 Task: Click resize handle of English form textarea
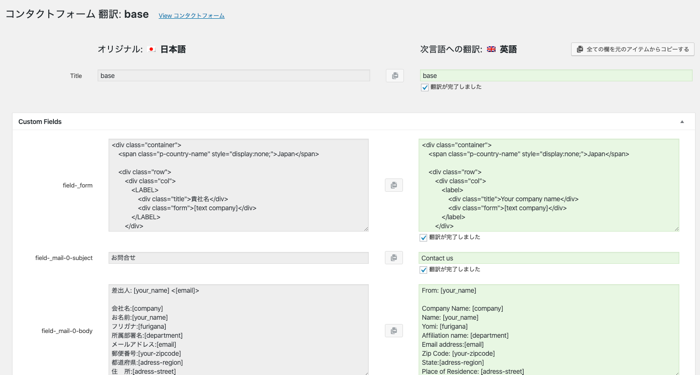(676, 229)
